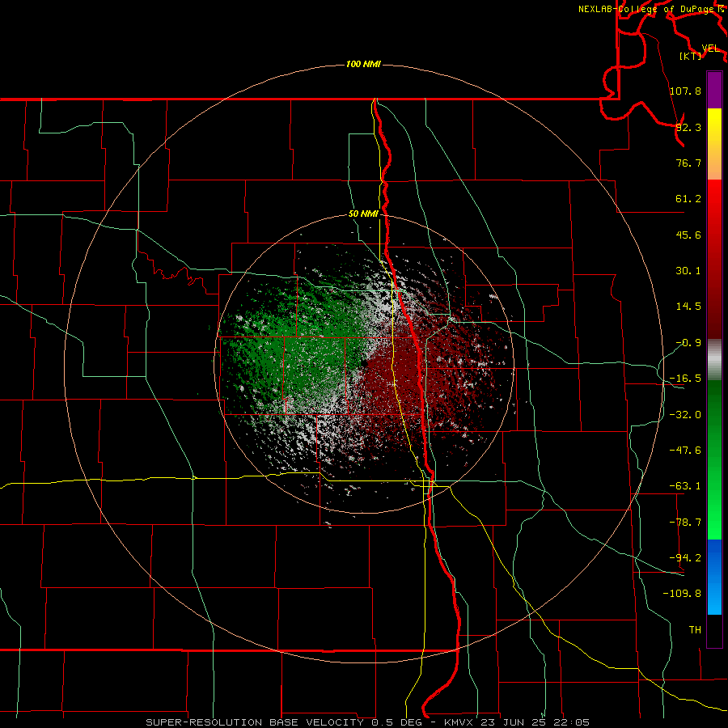Screen dimensions: 728x728
Task: Click the TH legend label
Action: pyautogui.click(x=695, y=629)
